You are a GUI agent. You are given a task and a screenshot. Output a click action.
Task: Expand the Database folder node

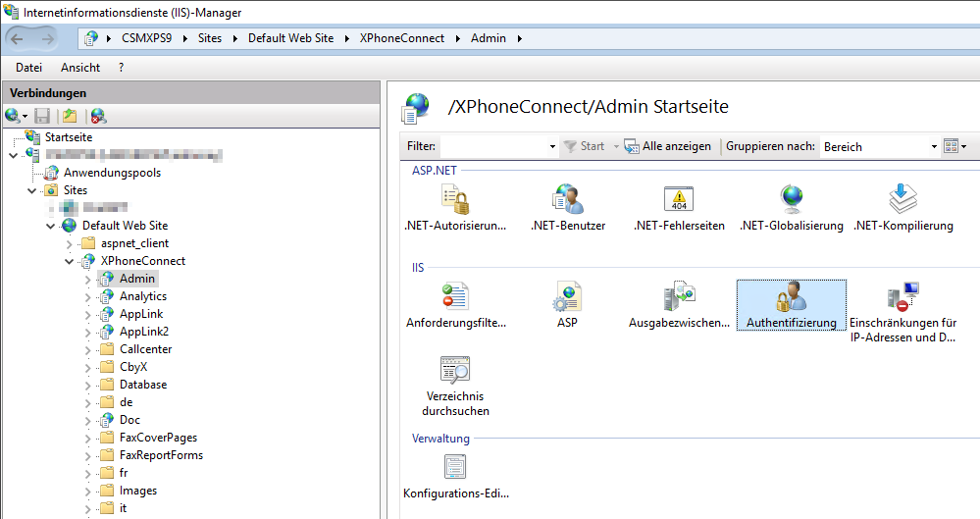[88, 386]
